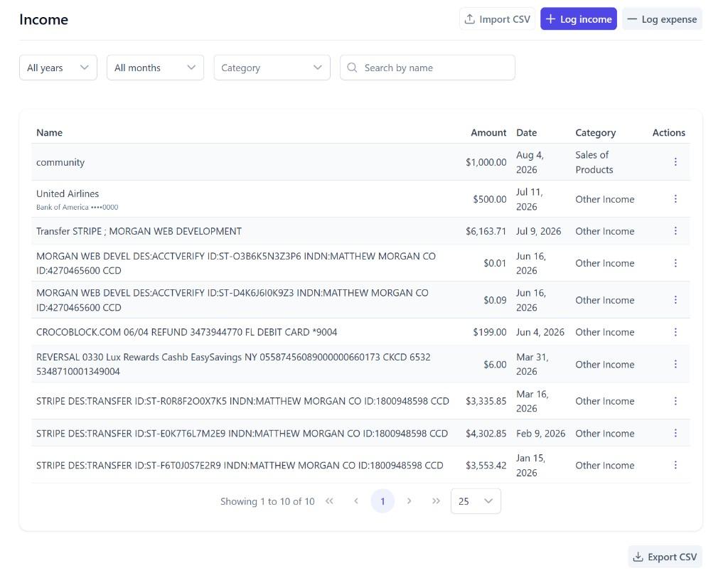The width and height of the screenshot is (728, 578).
Task: Go to next page arrow
Action: coord(409,501)
